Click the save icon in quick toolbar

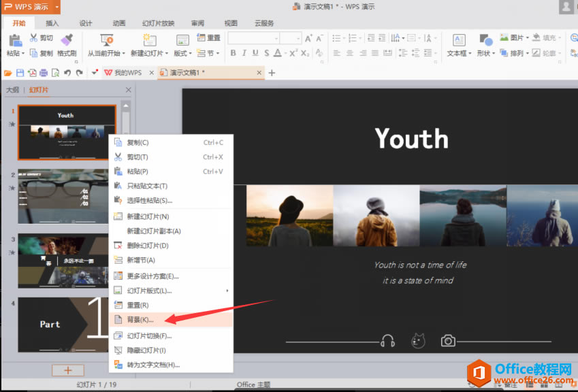click(x=20, y=73)
